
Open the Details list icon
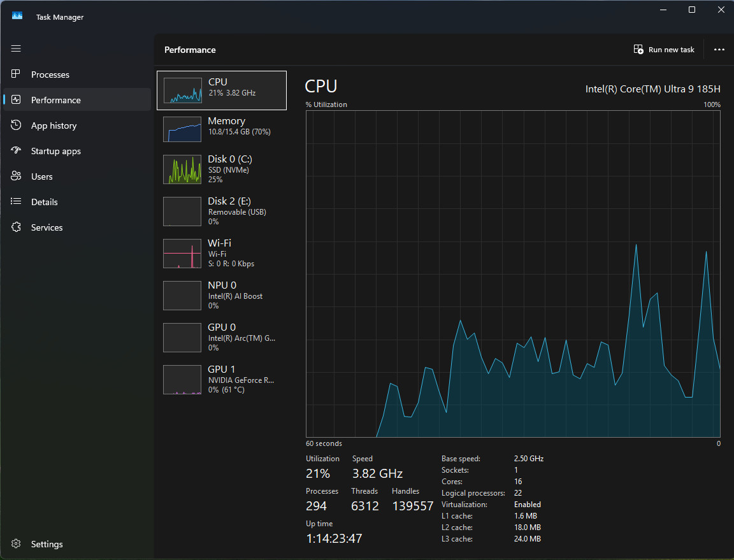tap(16, 201)
